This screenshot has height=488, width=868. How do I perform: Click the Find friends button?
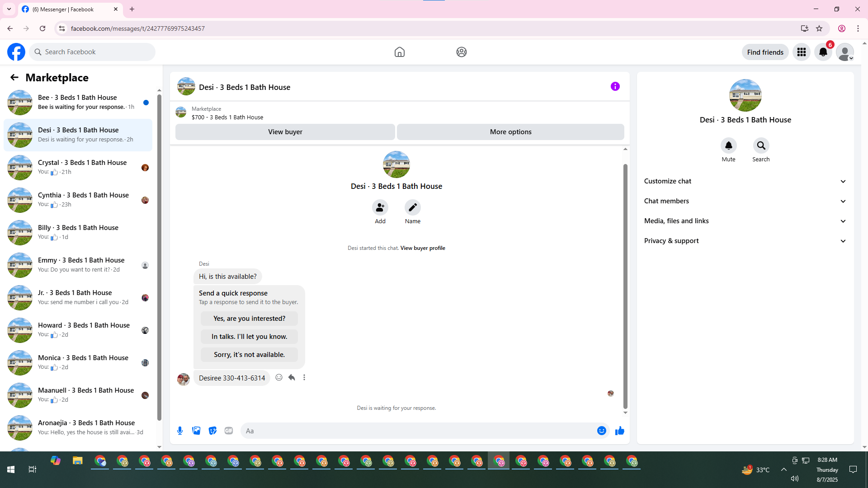tap(765, 52)
